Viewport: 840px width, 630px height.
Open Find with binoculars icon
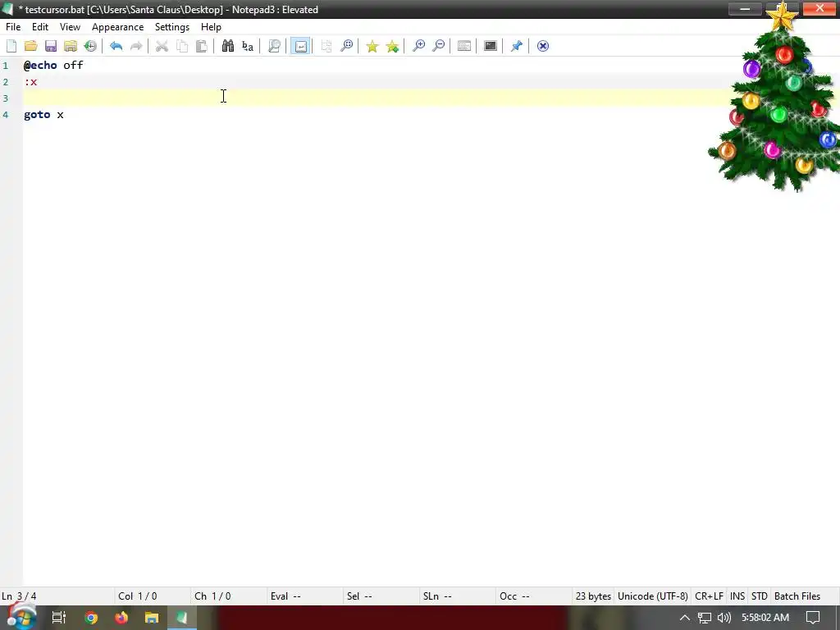click(x=228, y=46)
